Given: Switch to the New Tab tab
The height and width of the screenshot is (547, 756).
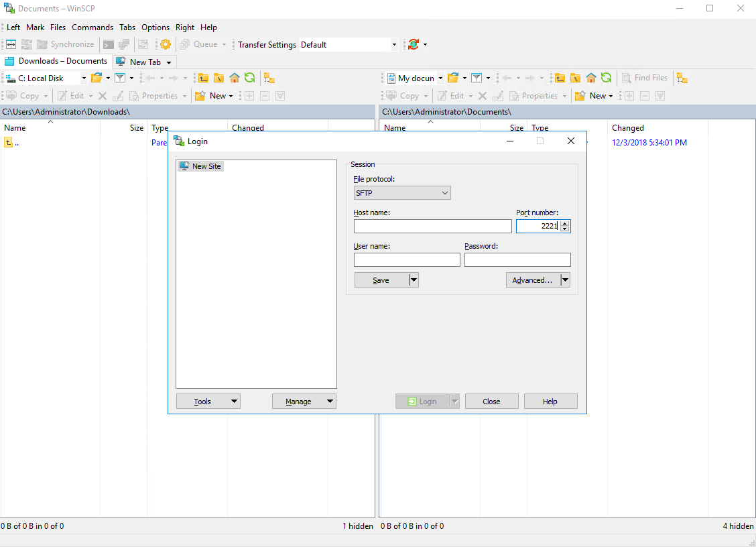Looking at the screenshot, I should pos(145,62).
